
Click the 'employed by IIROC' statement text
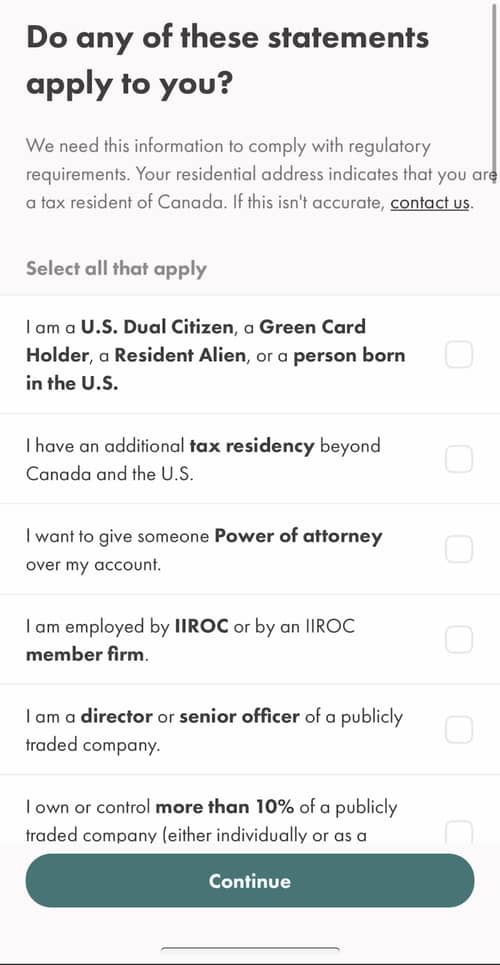pos(191,640)
